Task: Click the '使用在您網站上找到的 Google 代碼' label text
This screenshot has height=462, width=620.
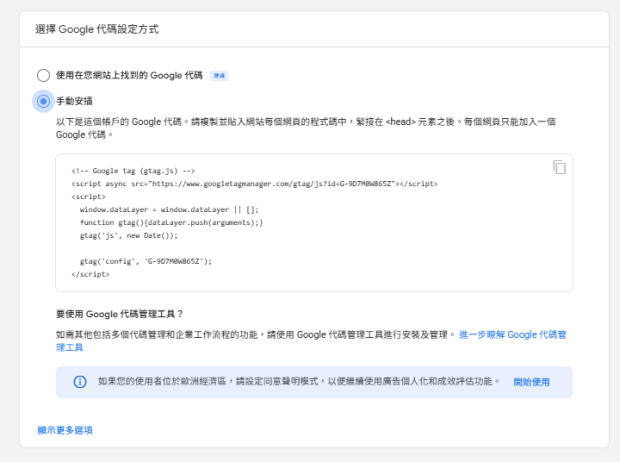Action: pyautogui.click(x=129, y=75)
